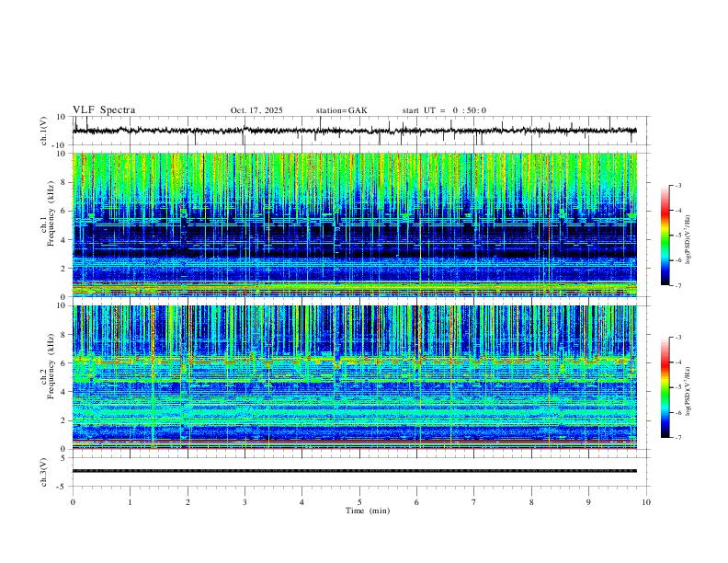The height and width of the screenshot is (563, 728).
Task: Click the ch.1 color scale bar
Action: [x=665, y=235]
